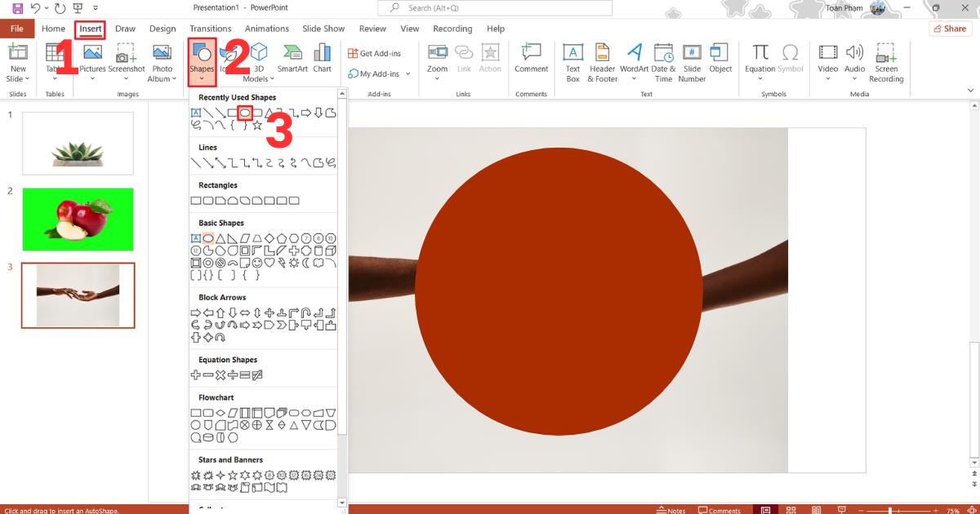Redo the last action
This screenshot has height=514, width=980.
pyautogui.click(x=60, y=8)
